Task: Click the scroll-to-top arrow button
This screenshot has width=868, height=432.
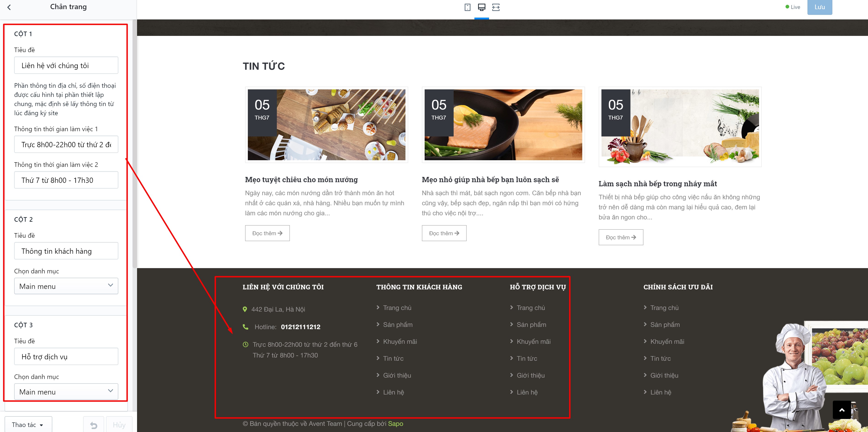Action: click(842, 410)
